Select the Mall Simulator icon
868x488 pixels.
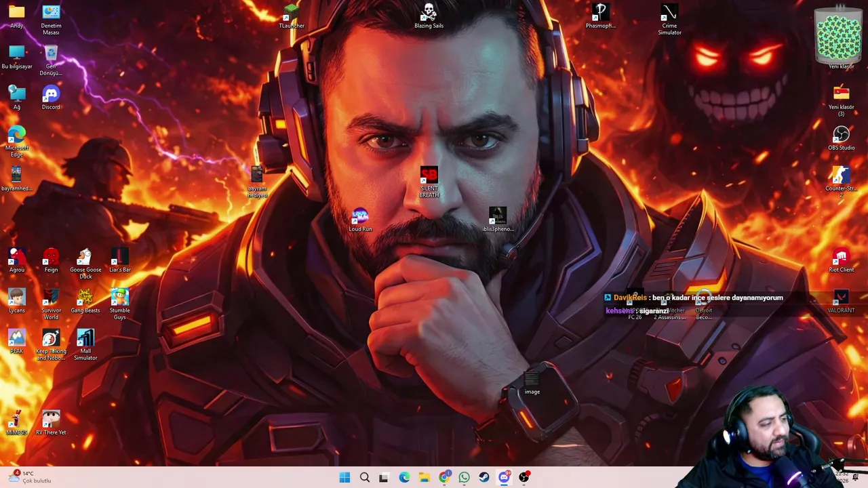pyautogui.click(x=85, y=345)
